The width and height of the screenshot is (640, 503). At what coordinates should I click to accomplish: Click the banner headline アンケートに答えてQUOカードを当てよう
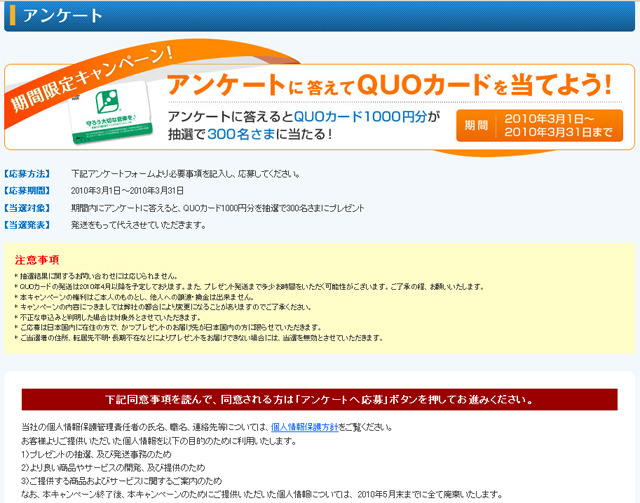click(x=389, y=85)
